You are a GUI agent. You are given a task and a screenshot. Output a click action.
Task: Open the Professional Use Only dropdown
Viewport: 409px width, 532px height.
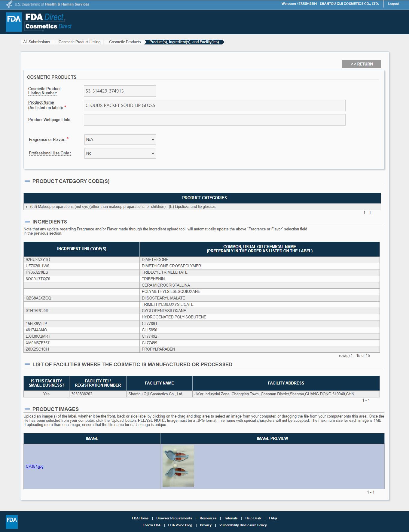pos(120,153)
